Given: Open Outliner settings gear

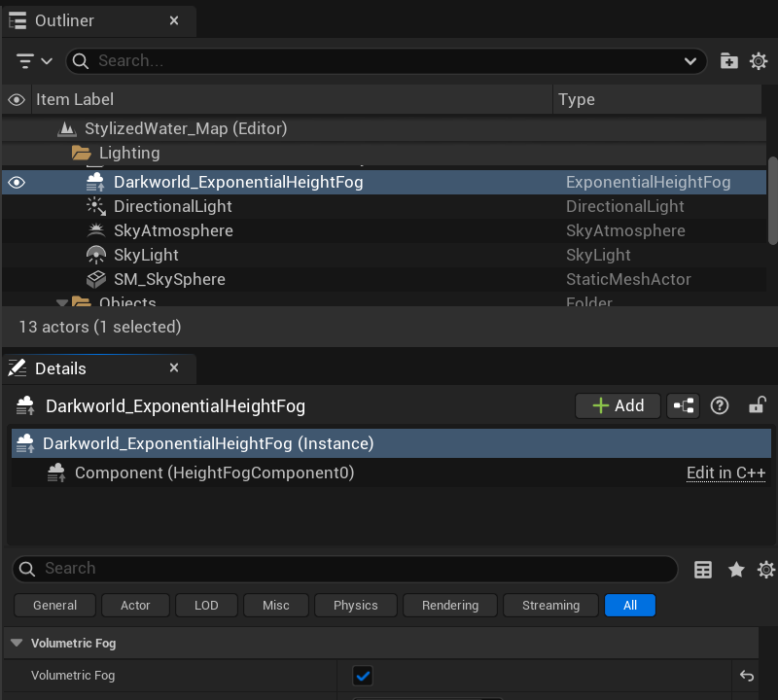Looking at the screenshot, I should click(759, 61).
